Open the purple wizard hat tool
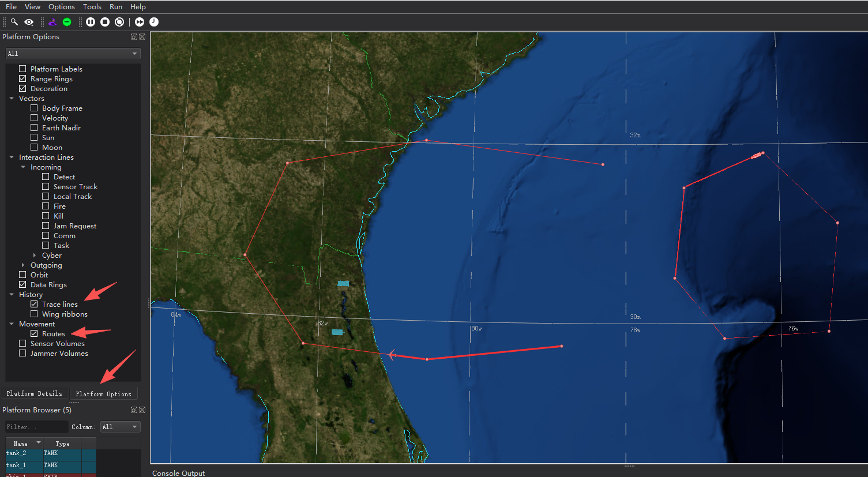Viewport: 868px width, 477px height. [x=52, y=22]
